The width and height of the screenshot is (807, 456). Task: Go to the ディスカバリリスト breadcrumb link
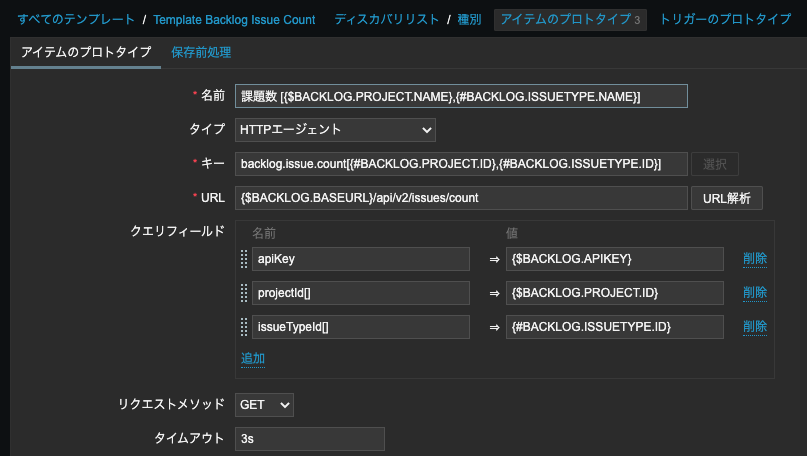387,20
